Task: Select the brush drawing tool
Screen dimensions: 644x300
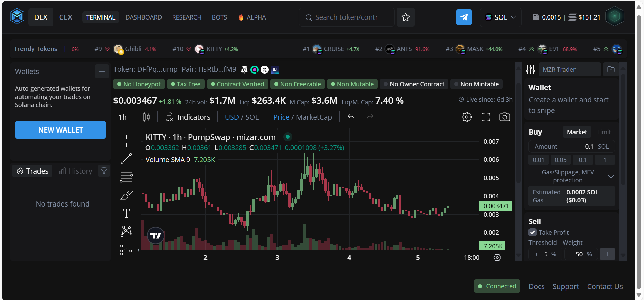Action: click(126, 195)
